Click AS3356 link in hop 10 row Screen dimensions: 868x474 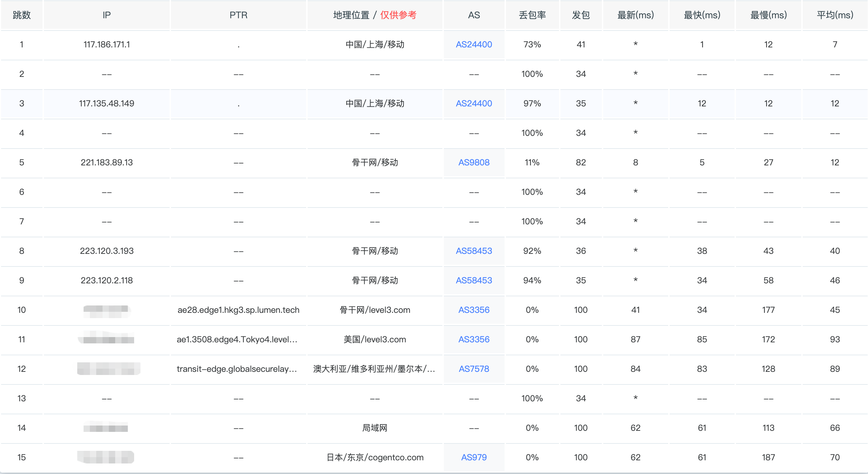tap(474, 310)
